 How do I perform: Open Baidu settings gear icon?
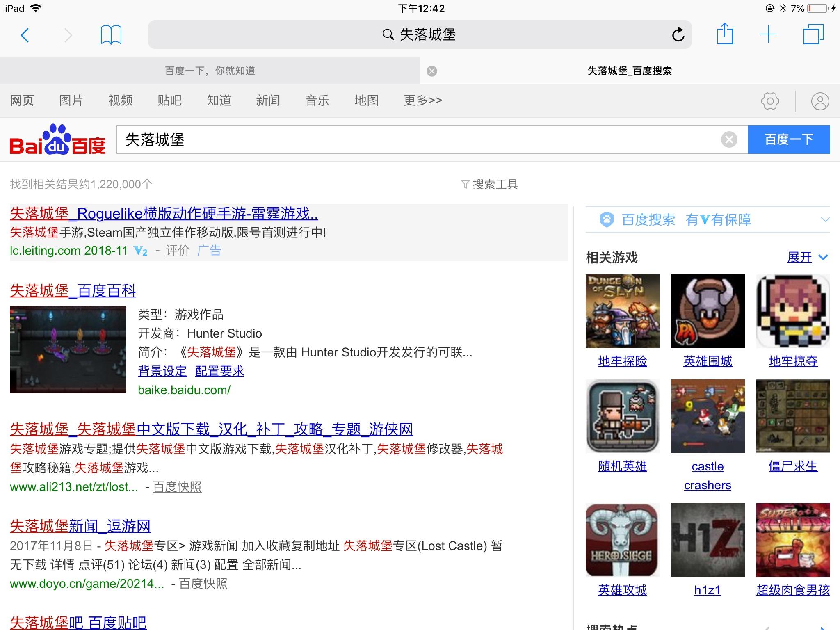pyautogui.click(x=770, y=101)
